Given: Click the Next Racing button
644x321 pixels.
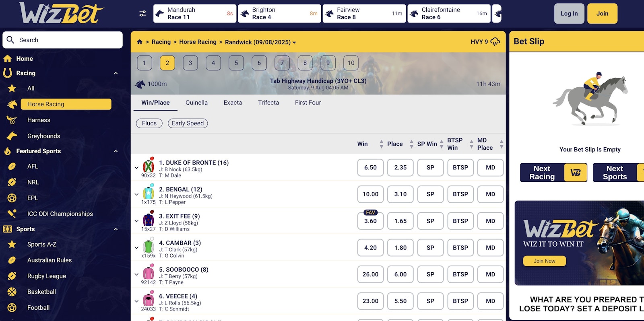Looking at the screenshot, I should tap(541, 172).
